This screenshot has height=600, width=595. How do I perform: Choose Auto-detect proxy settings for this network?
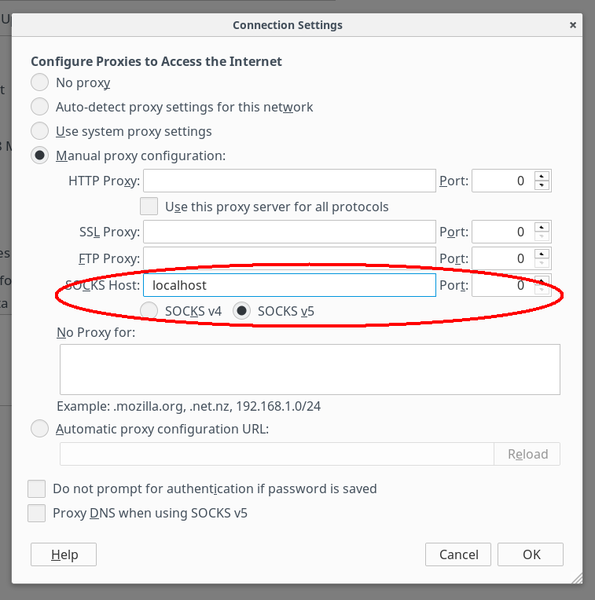click(39, 106)
